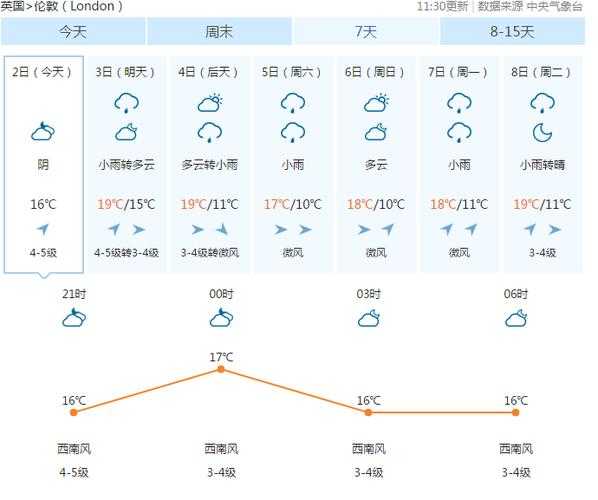Click the cloudy-sun icon for 4日
The height and width of the screenshot is (500, 598).
(x=210, y=103)
